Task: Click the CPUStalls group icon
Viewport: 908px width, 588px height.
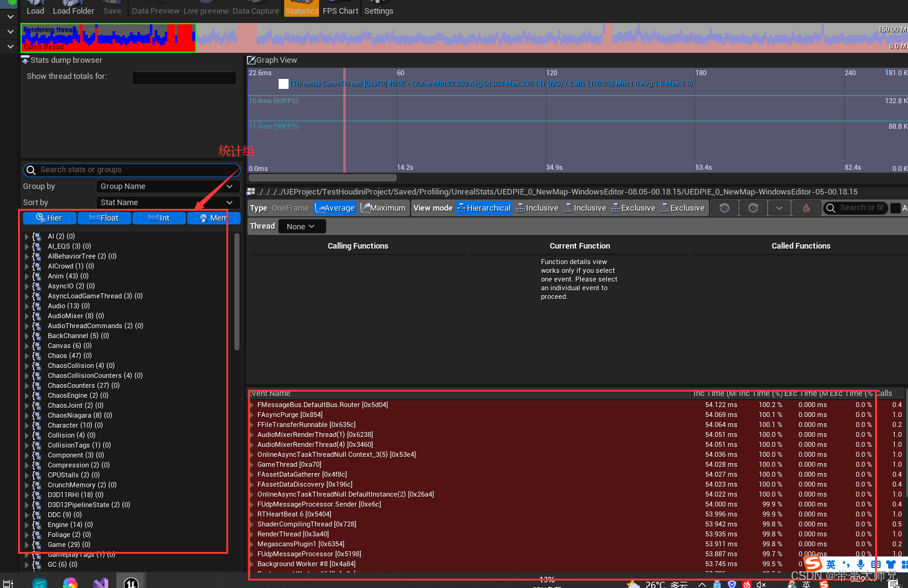Action: (x=37, y=475)
